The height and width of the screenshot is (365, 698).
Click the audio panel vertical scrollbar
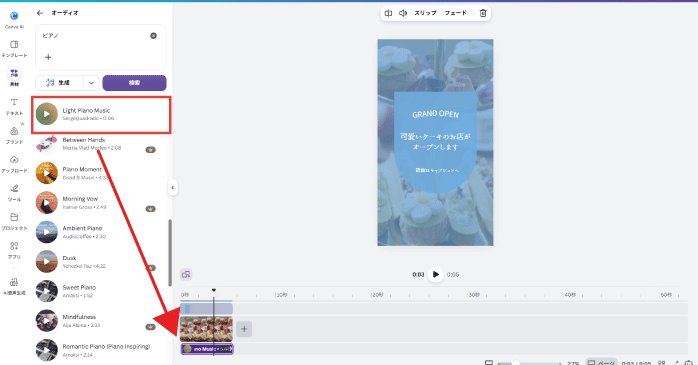[170, 252]
